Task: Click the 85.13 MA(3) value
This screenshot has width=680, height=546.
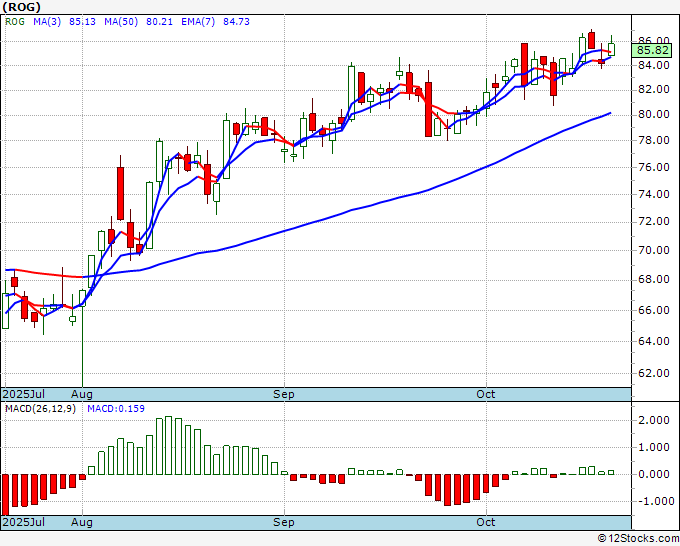Action: (x=82, y=22)
